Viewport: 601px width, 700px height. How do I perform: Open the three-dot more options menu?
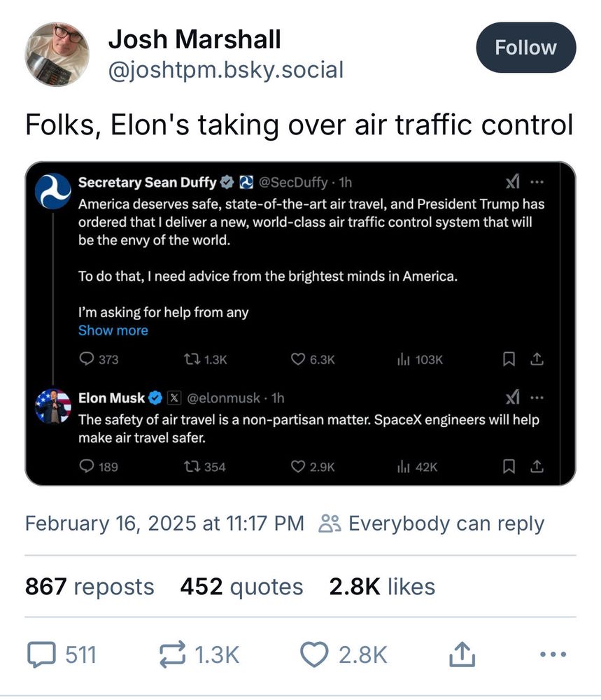click(553, 654)
